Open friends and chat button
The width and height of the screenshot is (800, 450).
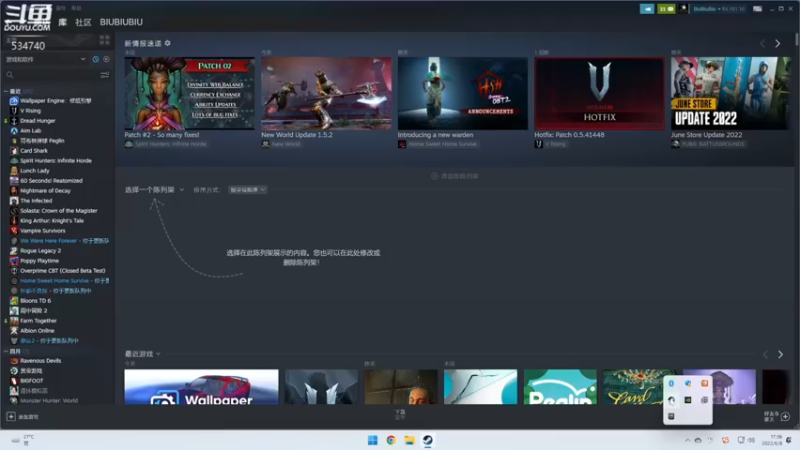[777, 417]
